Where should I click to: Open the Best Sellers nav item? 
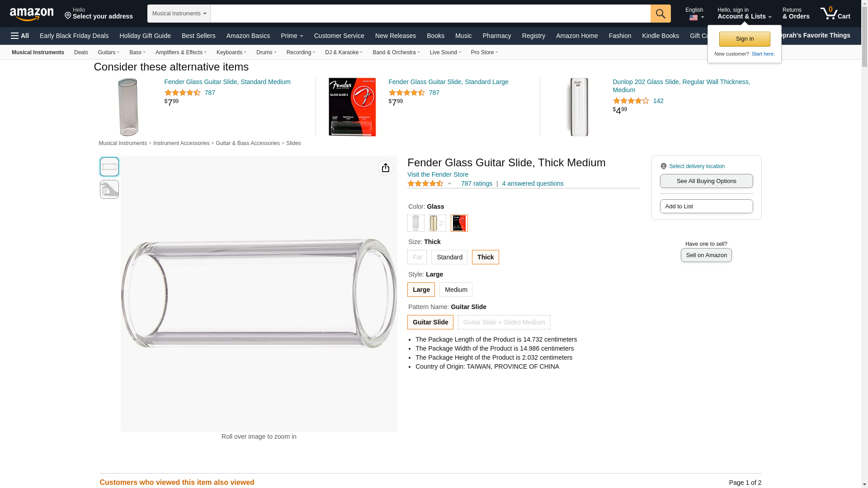(x=198, y=36)
